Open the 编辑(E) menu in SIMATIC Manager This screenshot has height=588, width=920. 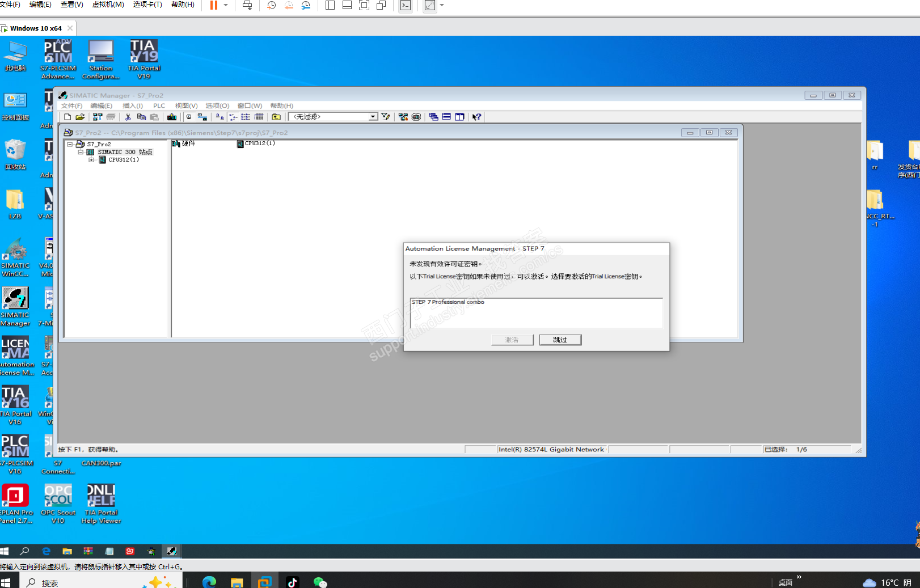click(x=102, y=105)
